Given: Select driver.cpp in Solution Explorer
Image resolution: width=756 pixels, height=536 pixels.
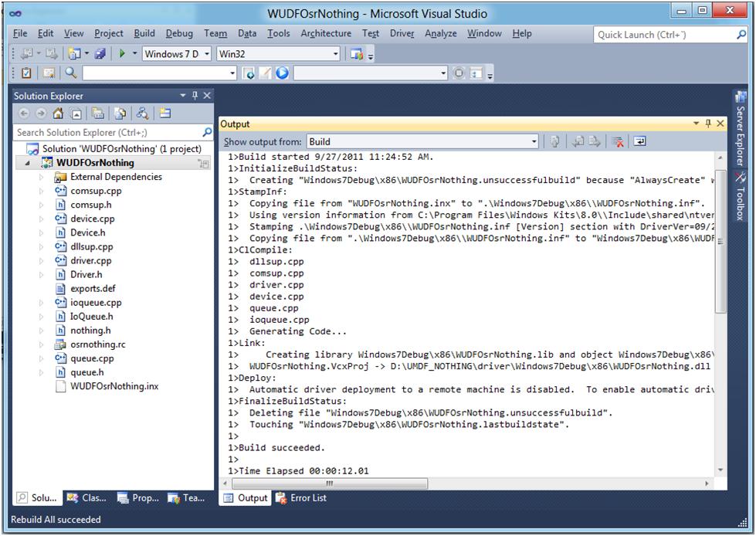Looking at the screenshot, I should (x=90, y=261).
